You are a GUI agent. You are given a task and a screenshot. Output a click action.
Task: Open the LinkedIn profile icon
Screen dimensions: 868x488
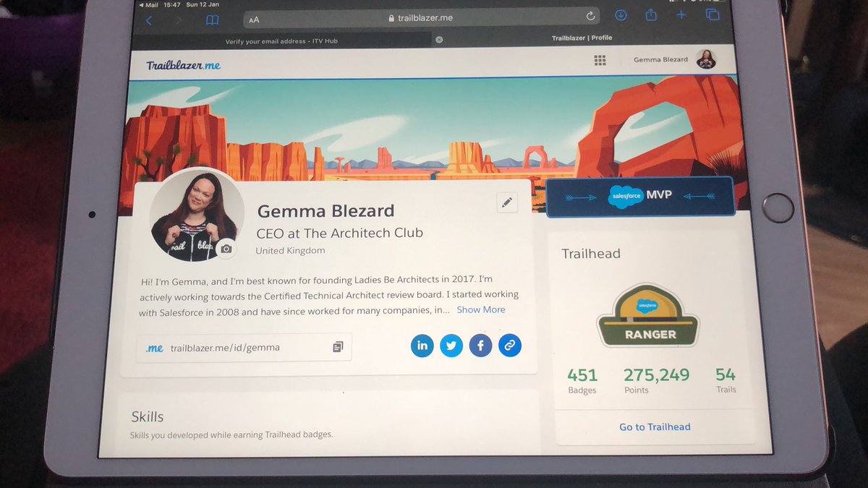coord(422,346)
